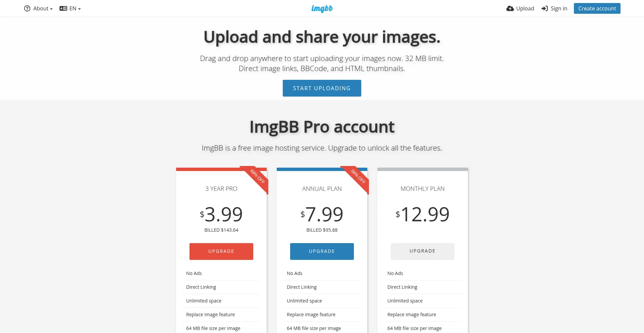Click the START UPLOADING button
The image size is (644, 333).
[x=322, y=88]
